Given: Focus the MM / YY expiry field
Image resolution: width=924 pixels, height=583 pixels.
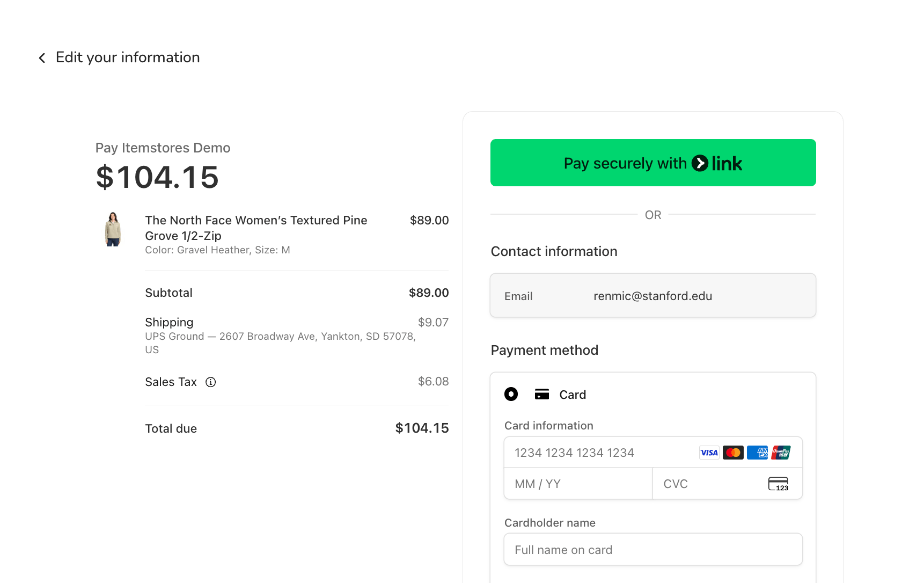Looking at the screenshot, I should (578, 484).
